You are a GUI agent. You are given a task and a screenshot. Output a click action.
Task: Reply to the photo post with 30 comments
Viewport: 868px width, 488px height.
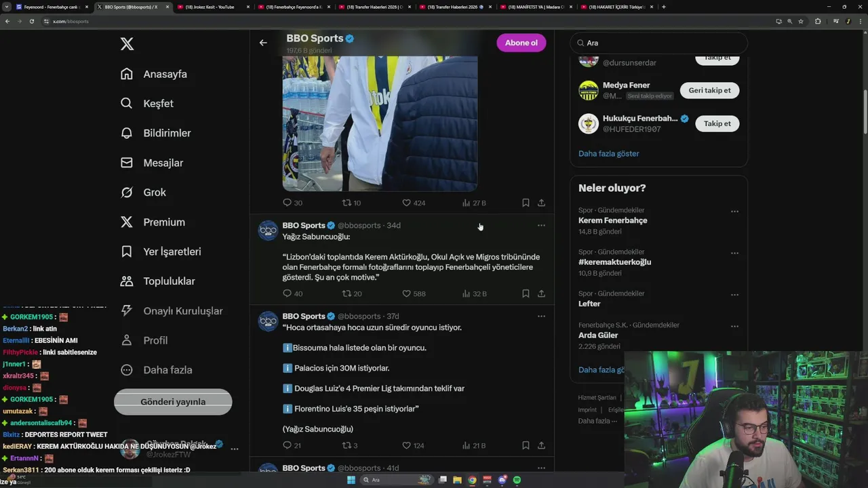pyautogui.click(x=292, y=203)
